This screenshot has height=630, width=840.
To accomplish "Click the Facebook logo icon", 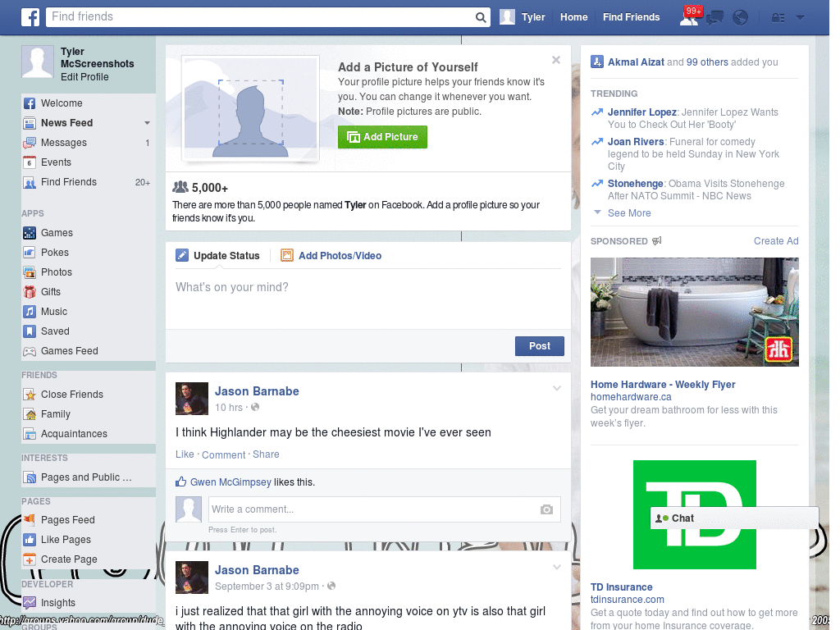I will point(30,17).
